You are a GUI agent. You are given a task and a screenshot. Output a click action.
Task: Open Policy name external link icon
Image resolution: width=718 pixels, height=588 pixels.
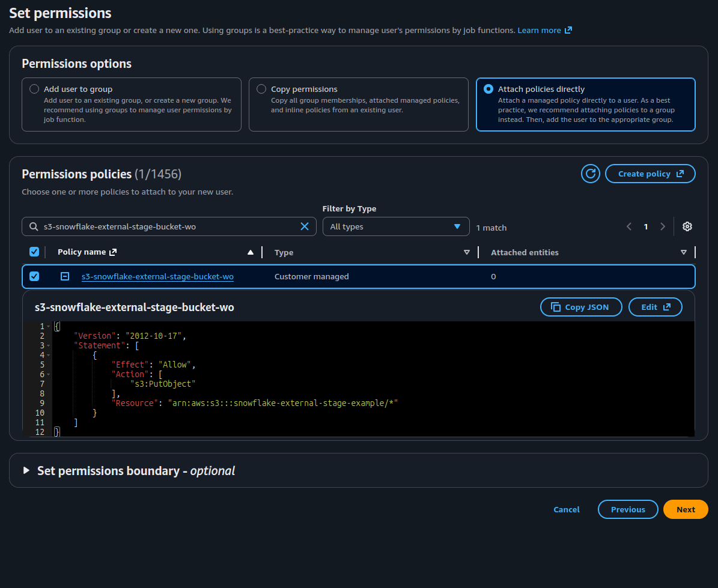click(113, 252)
